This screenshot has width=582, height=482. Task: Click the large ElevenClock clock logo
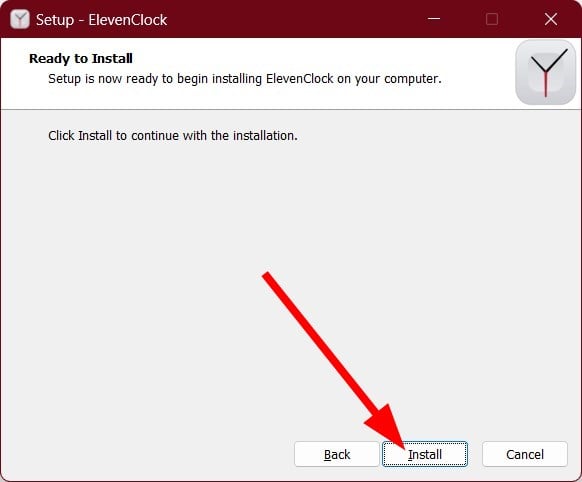[x=545, y=72]
